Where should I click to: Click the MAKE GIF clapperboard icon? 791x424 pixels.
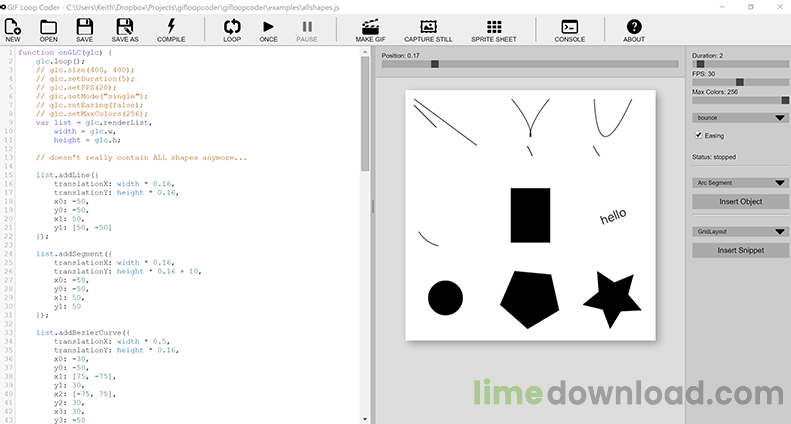(371, 29)
